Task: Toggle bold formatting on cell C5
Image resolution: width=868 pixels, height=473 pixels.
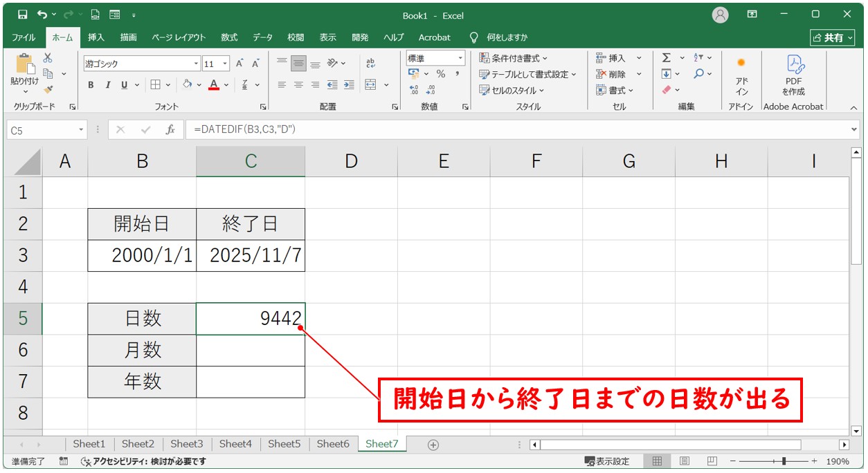Action: tap(91, 84)
